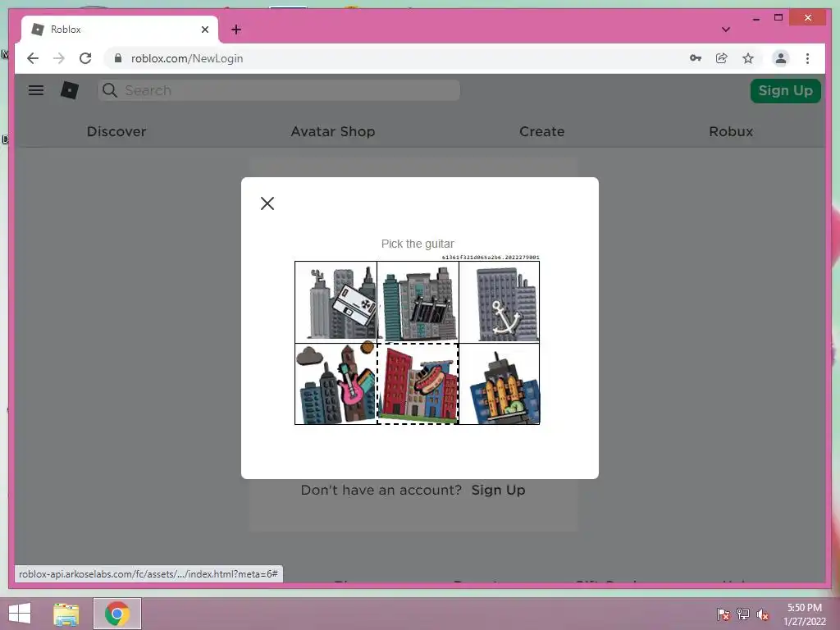Click the Action Center flag icon
The height and width of the screenshot is (630, 840).
(x=723, y=614)
